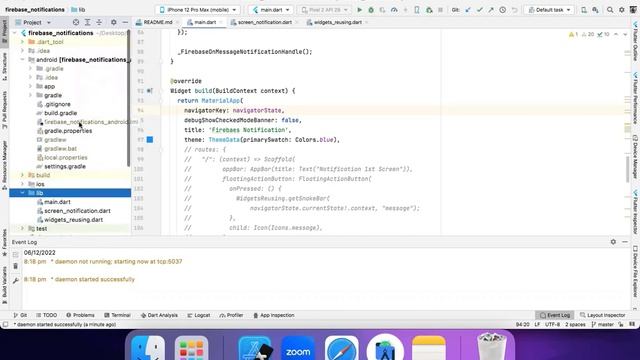Open Event Log wrench settings icon
Viewport: 640px width, 360px height.
[x=16, y=280]
